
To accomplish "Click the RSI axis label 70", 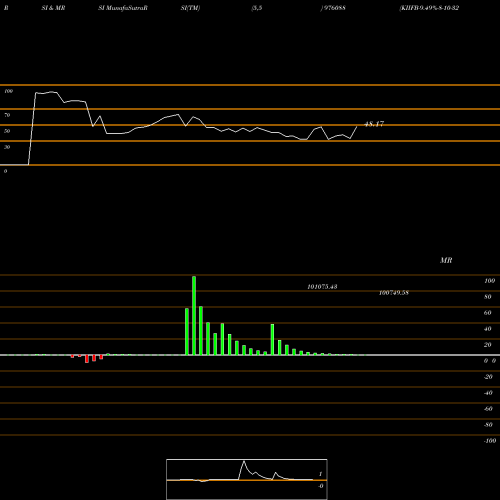I will click(7, 115).
